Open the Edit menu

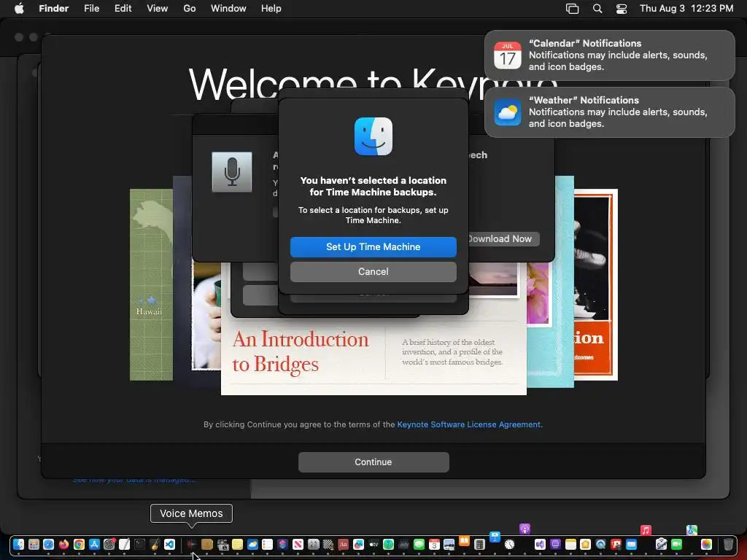pos(123,9)
